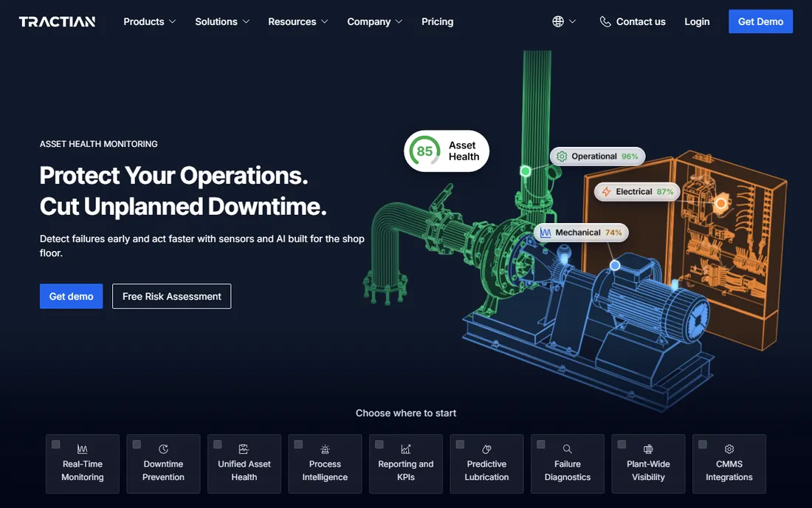
Task: Tick the Real-Time Monitoring checkbox
Action: pos(56,444)
